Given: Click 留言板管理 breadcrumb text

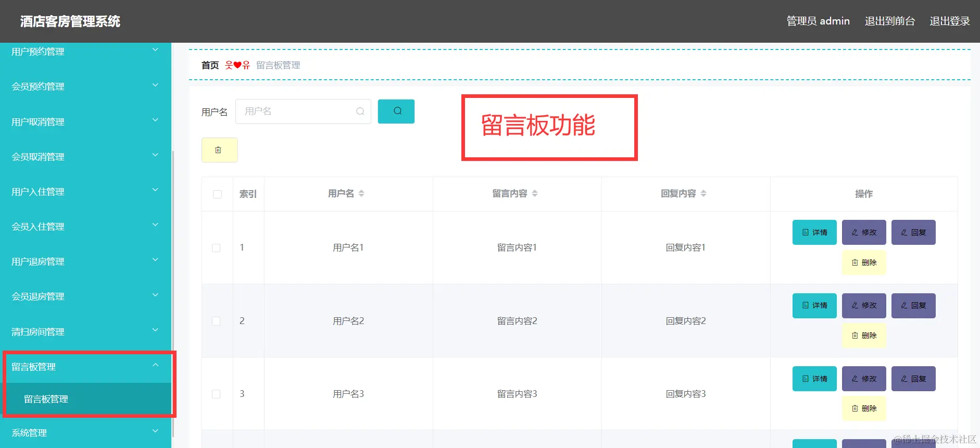Looking at the screenshot, I should point(278,65).
